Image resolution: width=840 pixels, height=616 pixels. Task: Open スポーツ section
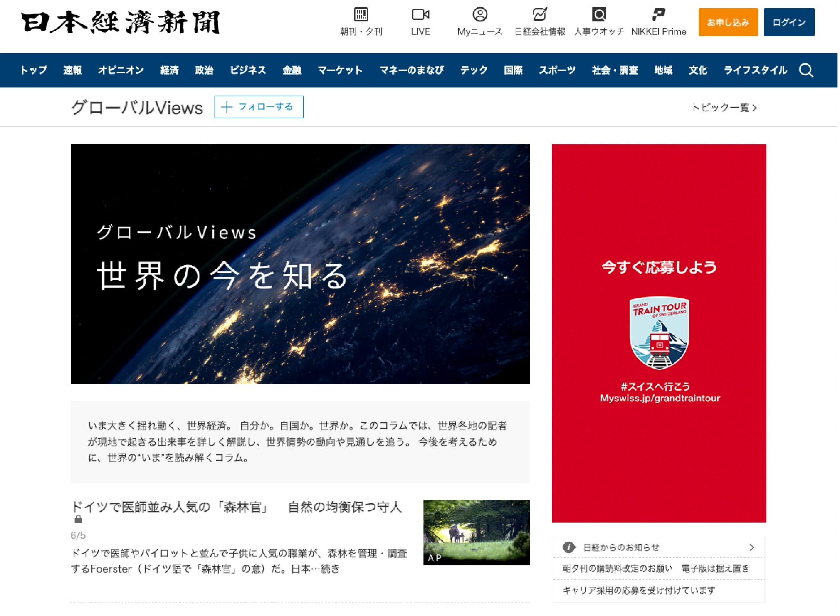[x=557, y=70]
